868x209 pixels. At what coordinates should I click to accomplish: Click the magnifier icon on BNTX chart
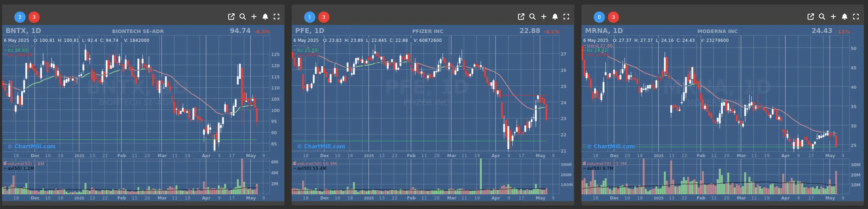[243, 16]
